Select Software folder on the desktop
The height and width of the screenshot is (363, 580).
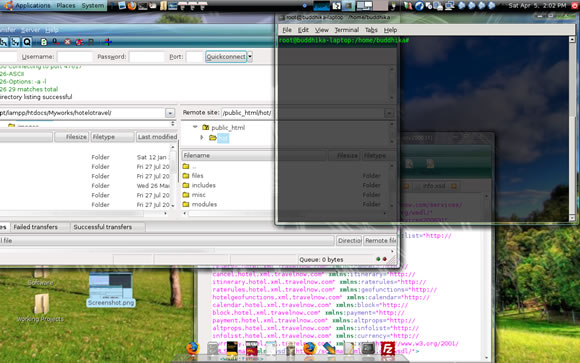pyautogui.click(x=40, y=276)
